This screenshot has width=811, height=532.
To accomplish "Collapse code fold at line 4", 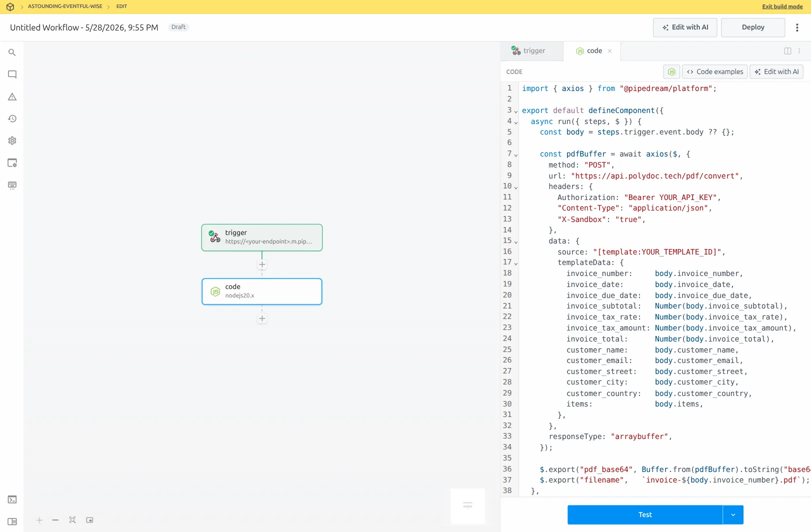I will coord(516,122).
